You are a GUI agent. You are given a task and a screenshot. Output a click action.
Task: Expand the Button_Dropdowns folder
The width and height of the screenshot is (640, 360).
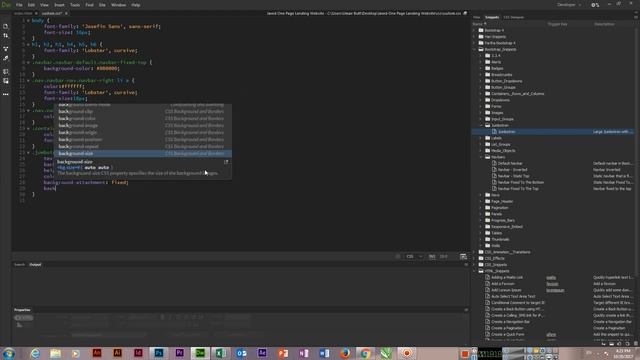[481, 81]
